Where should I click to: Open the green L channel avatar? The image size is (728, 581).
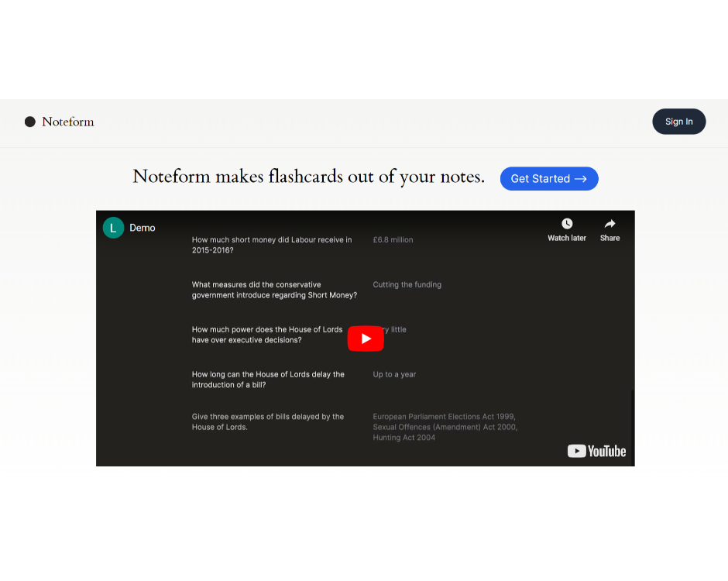113,228
